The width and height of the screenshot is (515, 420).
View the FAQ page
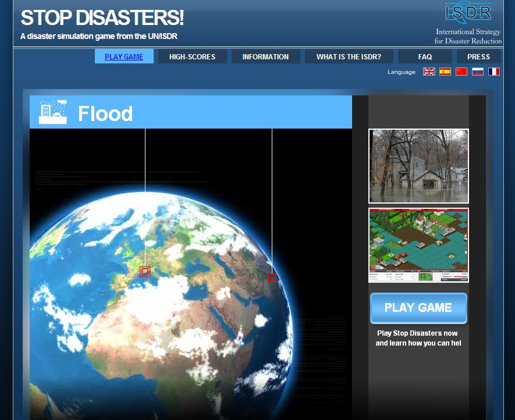[425, 56]
